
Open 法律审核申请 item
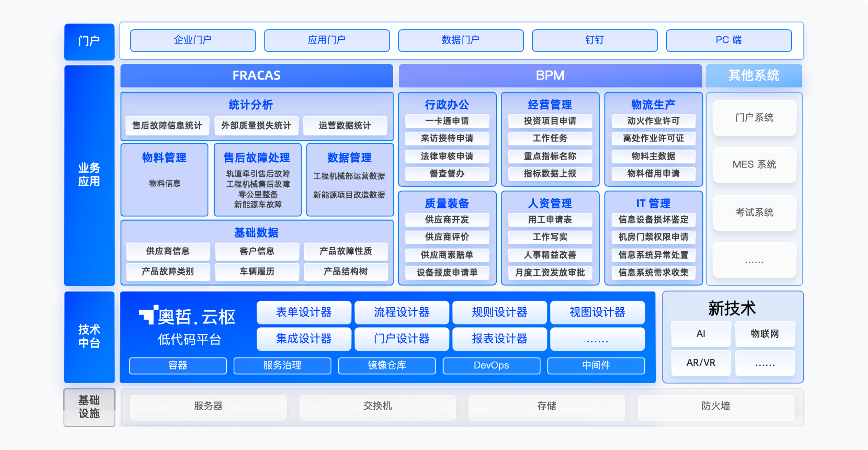click(x=447, y=156)
